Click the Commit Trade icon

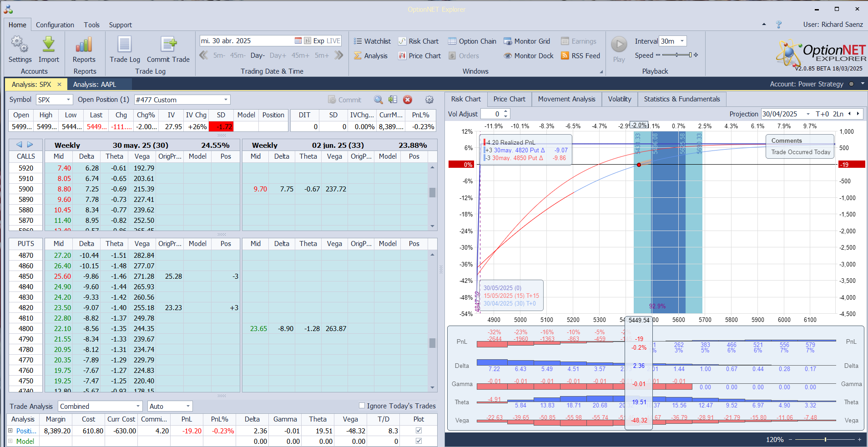pyautogui.click(x=168, y=44)
